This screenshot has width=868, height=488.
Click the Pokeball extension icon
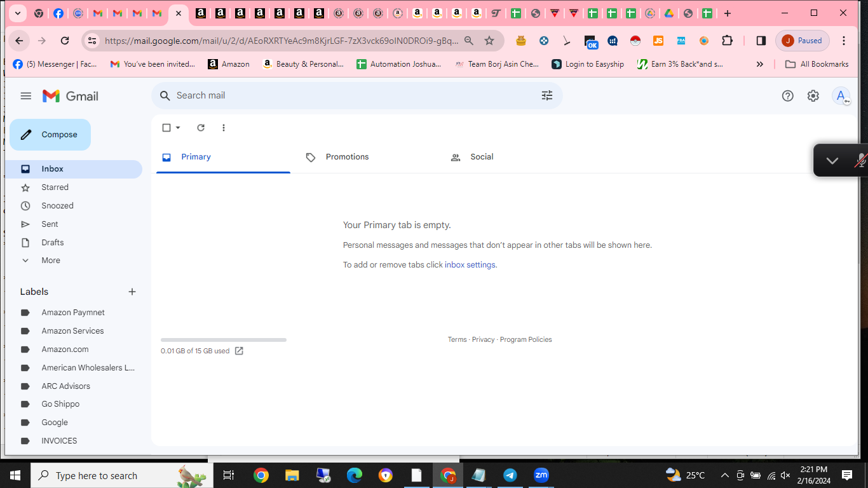pyautogui.click(x=635, y=41)
